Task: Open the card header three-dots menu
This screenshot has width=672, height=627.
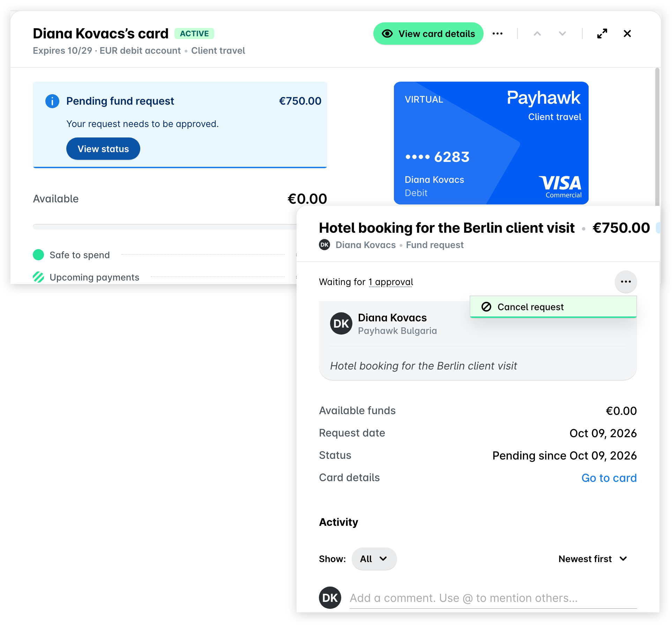Action: (498, 34)
